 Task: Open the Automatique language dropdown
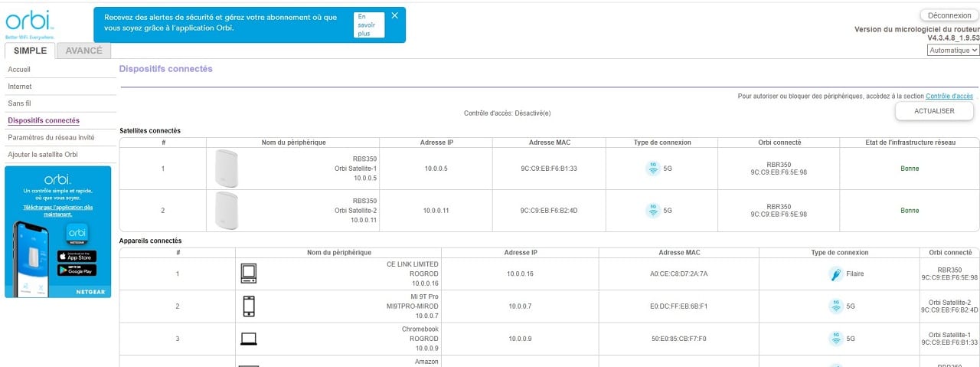[x=953, y=51]
